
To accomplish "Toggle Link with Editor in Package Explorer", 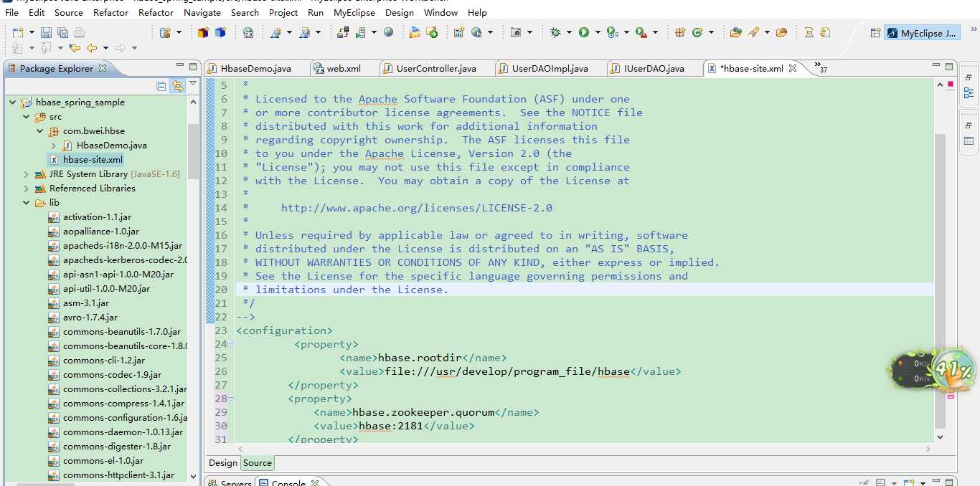I will 177,86.
